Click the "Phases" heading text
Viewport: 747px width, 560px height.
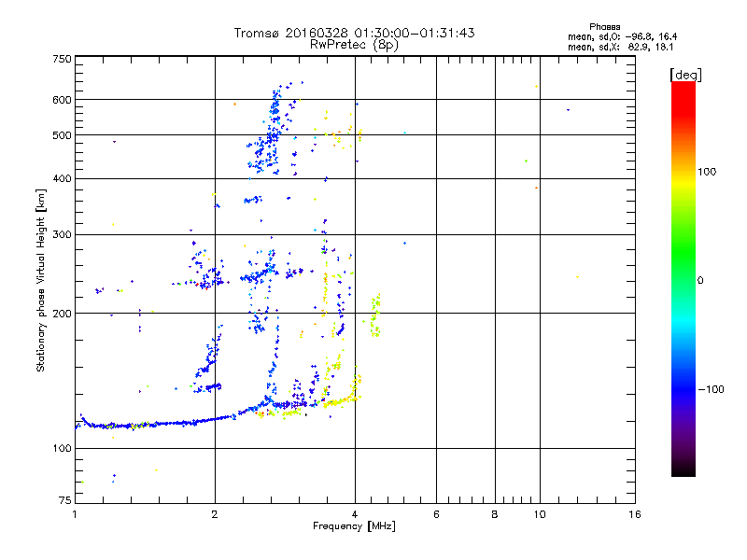coord(604,27)
